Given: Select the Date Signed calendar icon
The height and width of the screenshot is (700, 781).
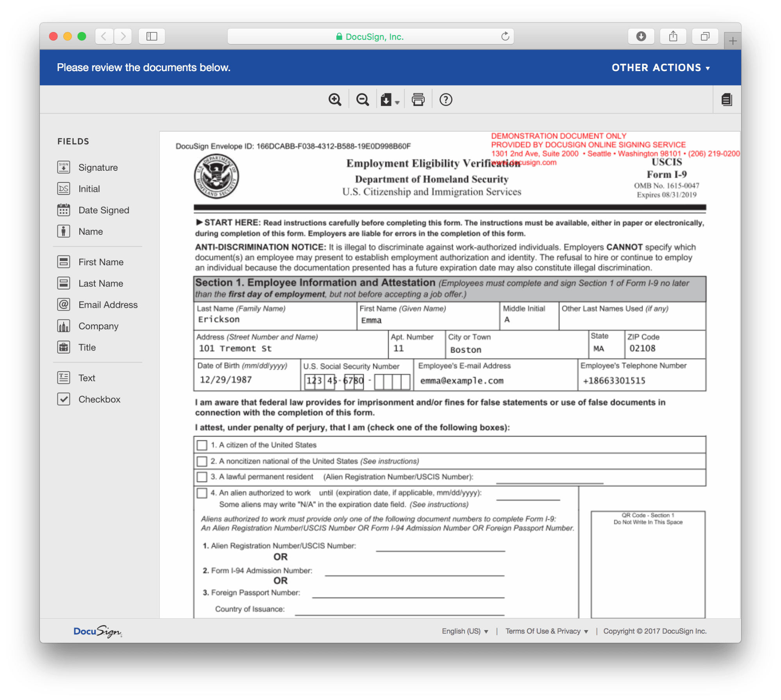Looking at the screenshot, I should [63, 210].
